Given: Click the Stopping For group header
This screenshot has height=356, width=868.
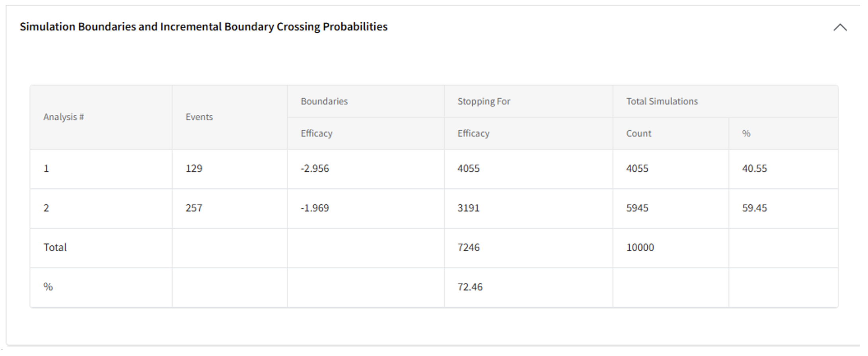Looking at the screenshot, I should coord(483,102).
